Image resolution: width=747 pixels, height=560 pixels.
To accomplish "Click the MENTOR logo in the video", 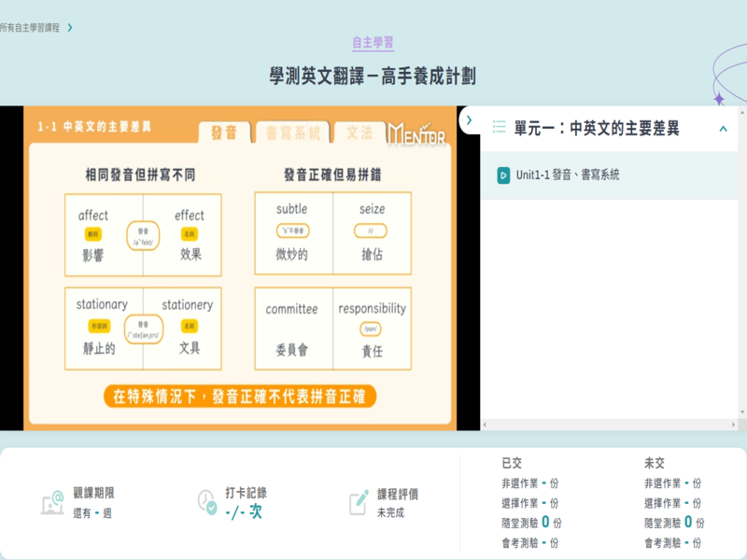I will coord(416,133).
